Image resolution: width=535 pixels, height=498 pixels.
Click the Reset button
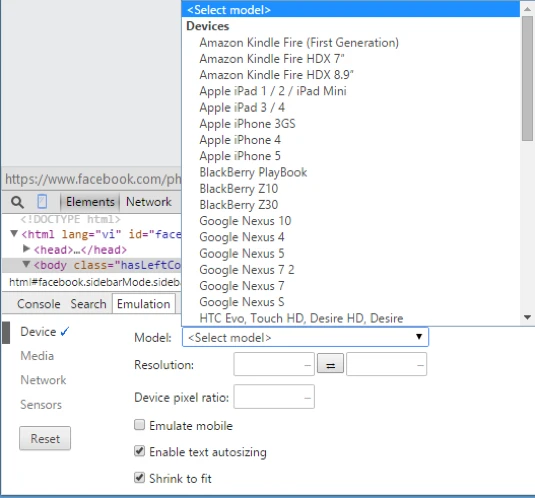coord(45,438)
